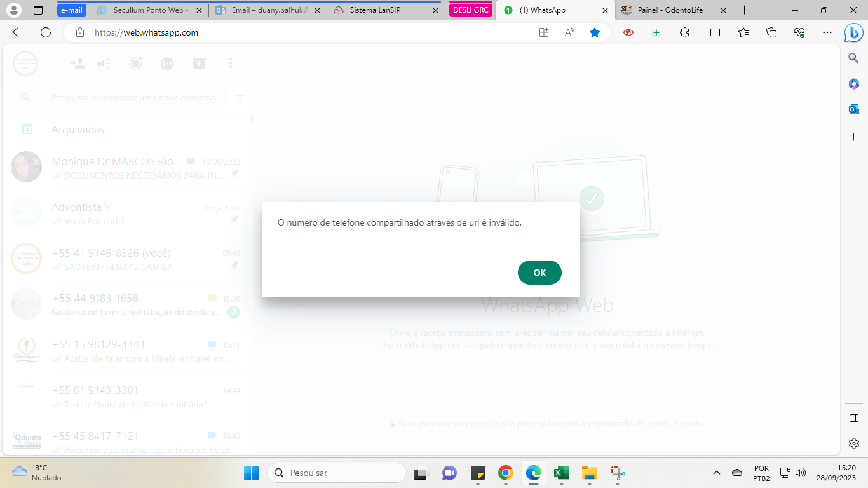Open the Extensions puzzle-piece menu
This screenshot has width=868, height=488.
coord(684,32)
